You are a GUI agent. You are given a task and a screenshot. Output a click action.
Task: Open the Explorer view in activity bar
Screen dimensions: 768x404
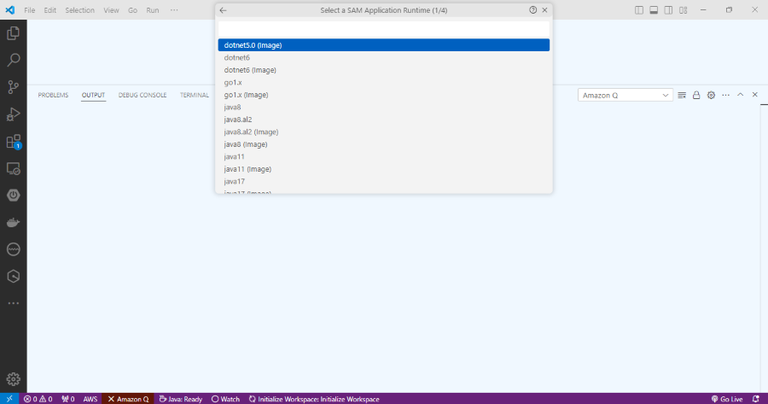13,33
